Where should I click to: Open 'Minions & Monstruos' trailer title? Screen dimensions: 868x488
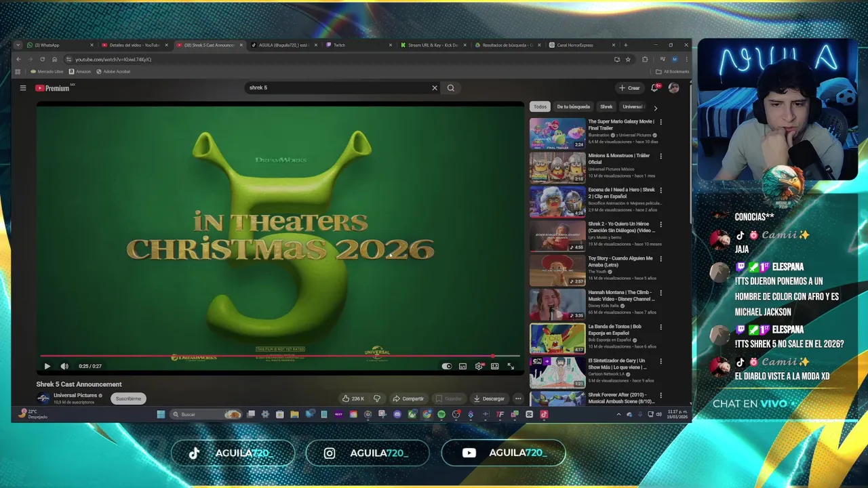pos(619,159)
